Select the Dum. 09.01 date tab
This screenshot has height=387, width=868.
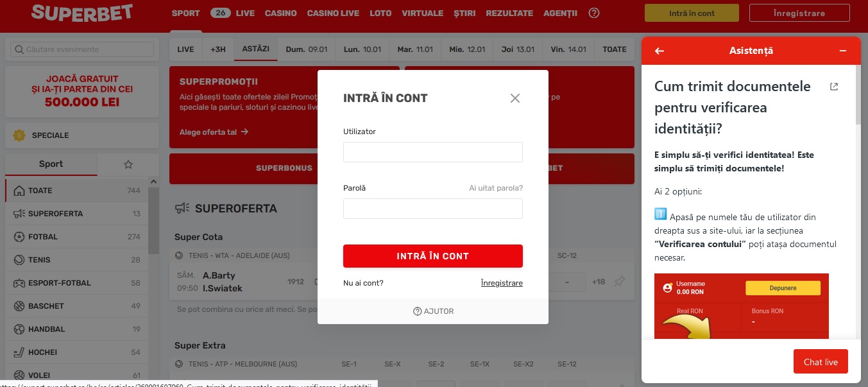click(x=307, y=49)
